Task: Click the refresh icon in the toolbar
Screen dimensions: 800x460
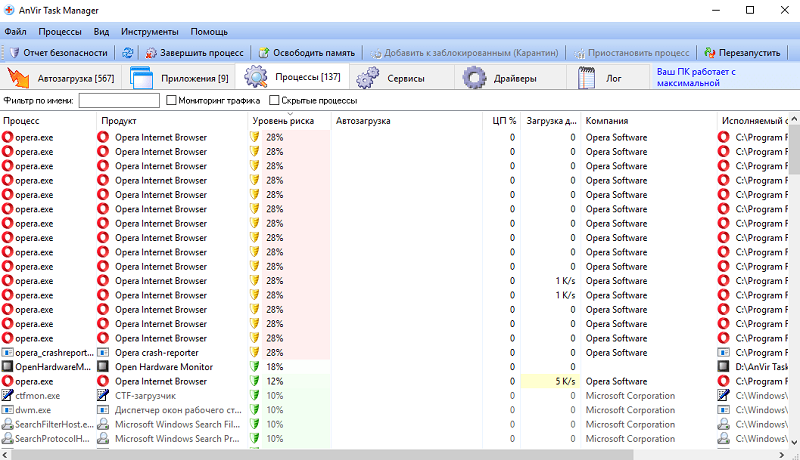Action: (x=128, y=53)
